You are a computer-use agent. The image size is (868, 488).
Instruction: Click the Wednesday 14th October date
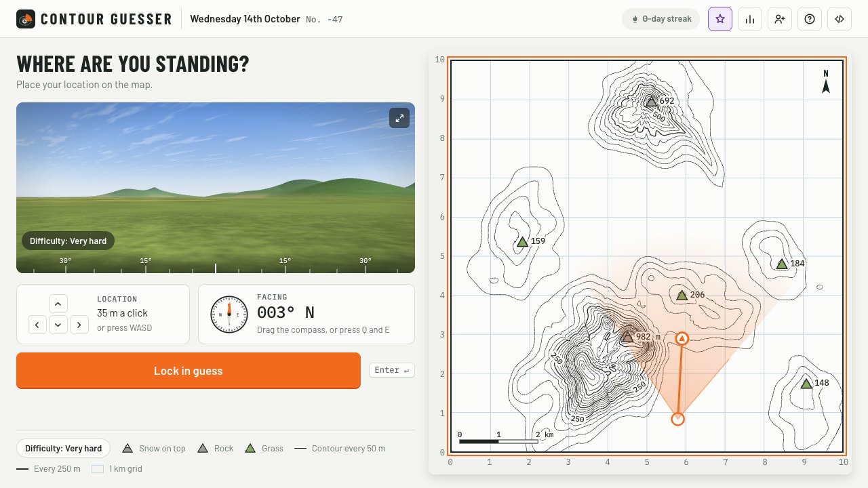pos(245,19)
